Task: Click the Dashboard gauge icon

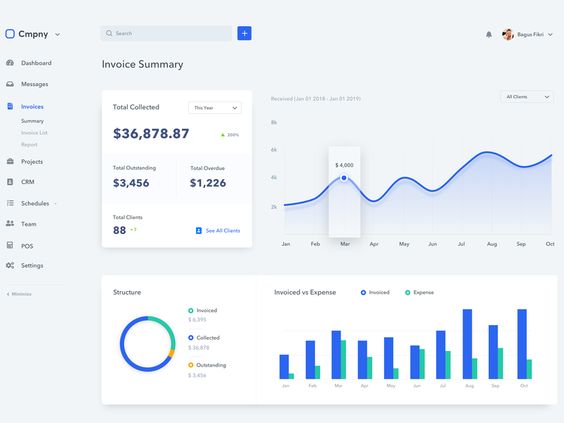Action: pyautogui.click(x=10, y=63)
